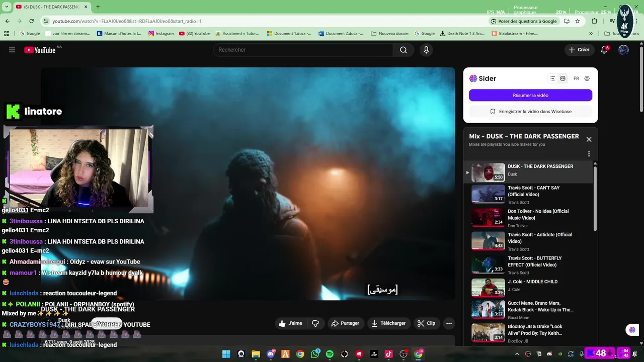This screenshot has width=644, height=362.
Task: Select BlocBoy JB & Drake Look Alive entry
Action: coord(528,335)
